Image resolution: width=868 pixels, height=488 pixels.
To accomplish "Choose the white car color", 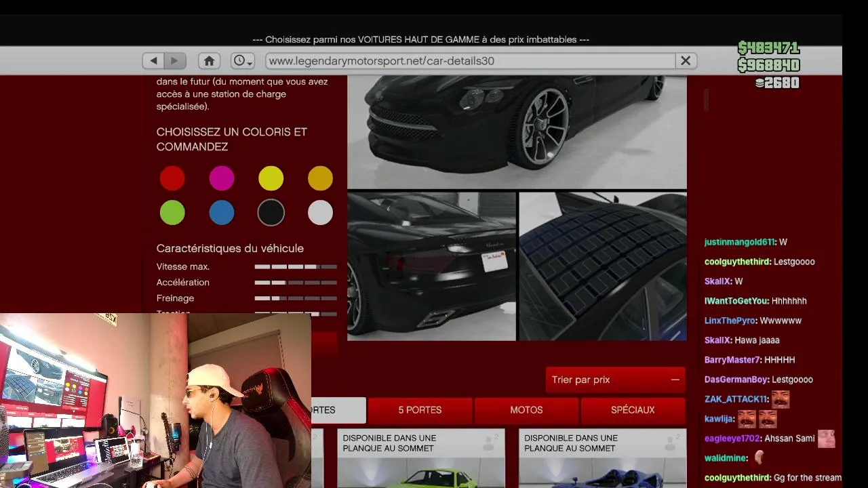I will pyautogui.click(x=320, y=213).
